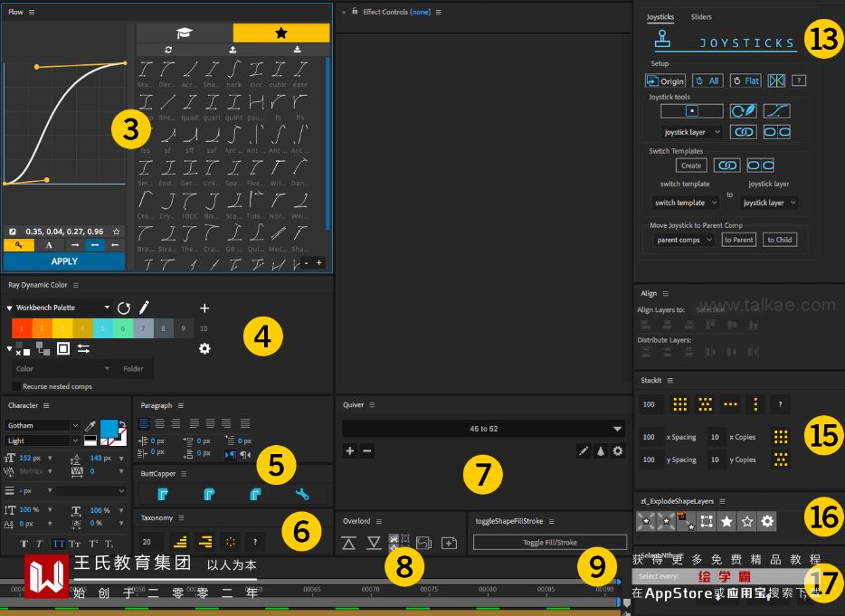Pick color swatch 5 cyan
The width and height of the screenshot is (845, 616).
coord(102,328)
